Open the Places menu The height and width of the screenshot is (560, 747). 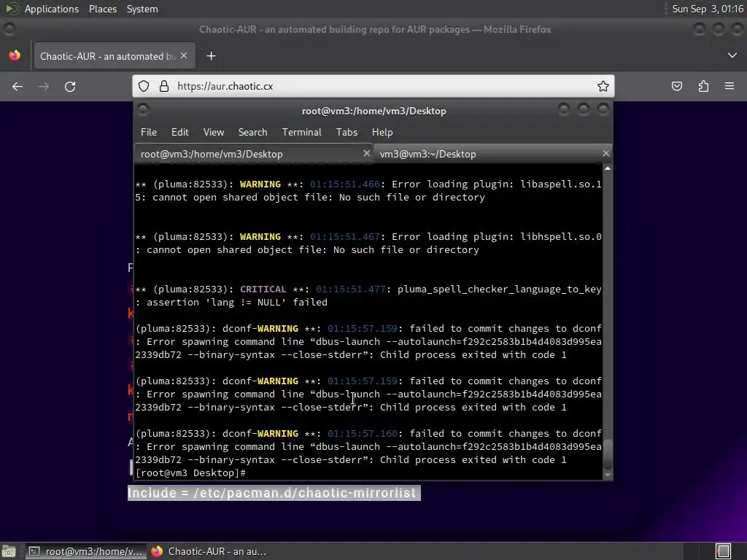102,9
